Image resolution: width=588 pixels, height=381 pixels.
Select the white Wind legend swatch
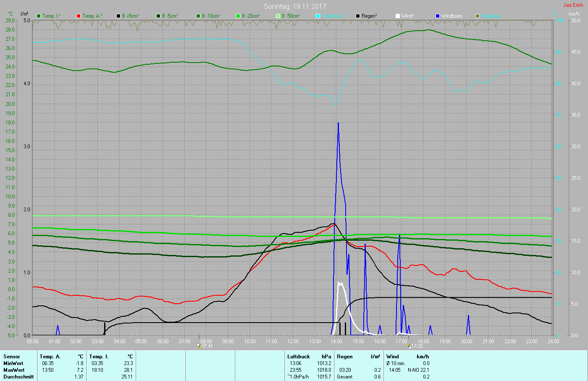[x=398, y=16]
